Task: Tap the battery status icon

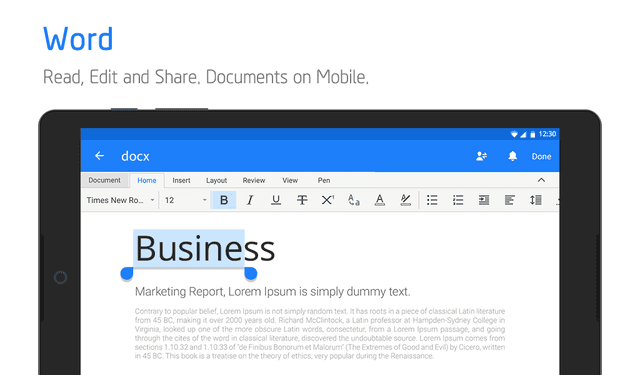Action: [x=533, y=134]
